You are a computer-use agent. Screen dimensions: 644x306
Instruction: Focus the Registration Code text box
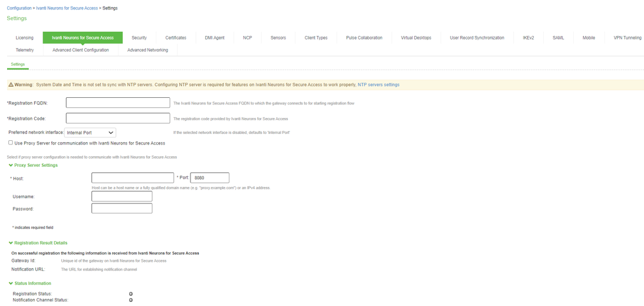[118, 119]
